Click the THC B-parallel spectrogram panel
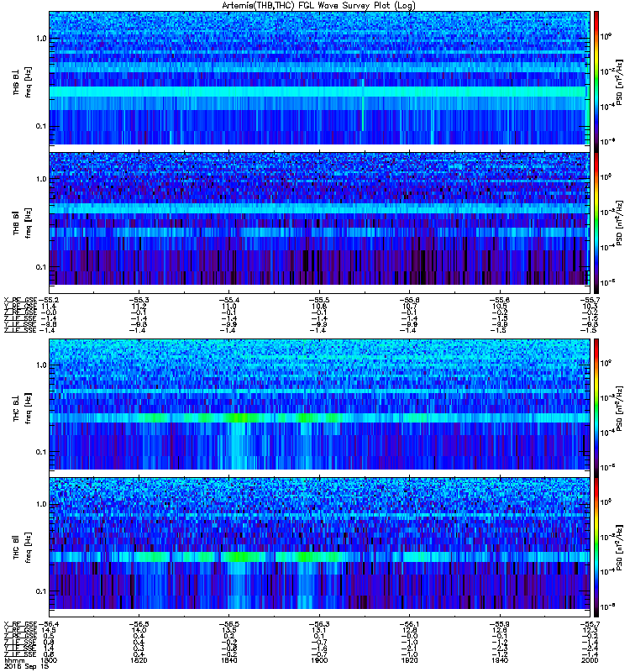Image resolution: width=630 pixels, height=672 pixels. coord(320,548)
